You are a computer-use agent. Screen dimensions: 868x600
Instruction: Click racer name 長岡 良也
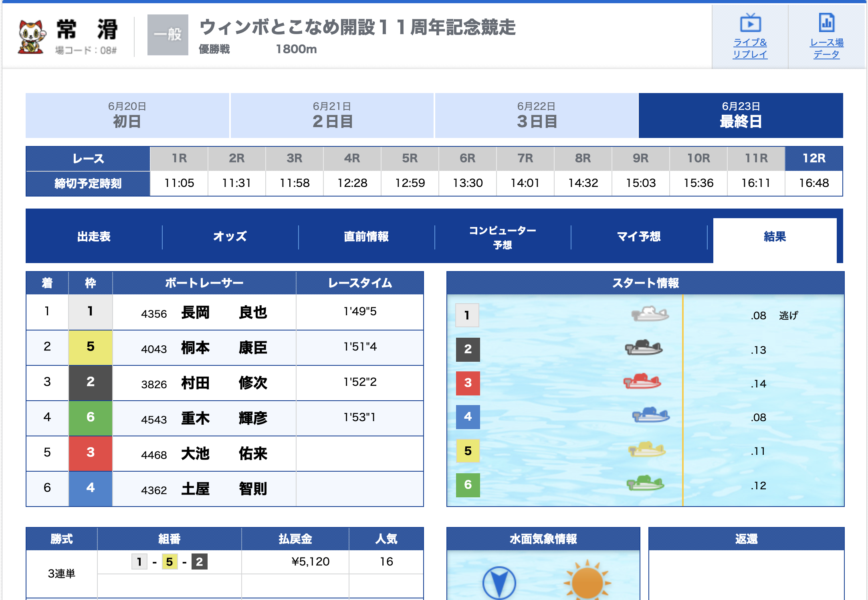(x=224, y=312)
